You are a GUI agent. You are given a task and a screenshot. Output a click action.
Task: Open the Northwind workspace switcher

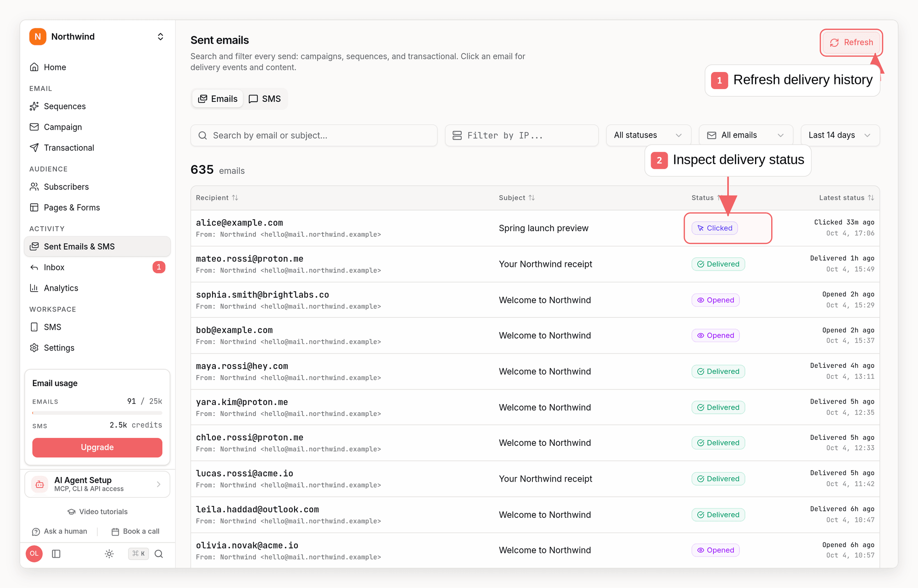pos(97,37)
